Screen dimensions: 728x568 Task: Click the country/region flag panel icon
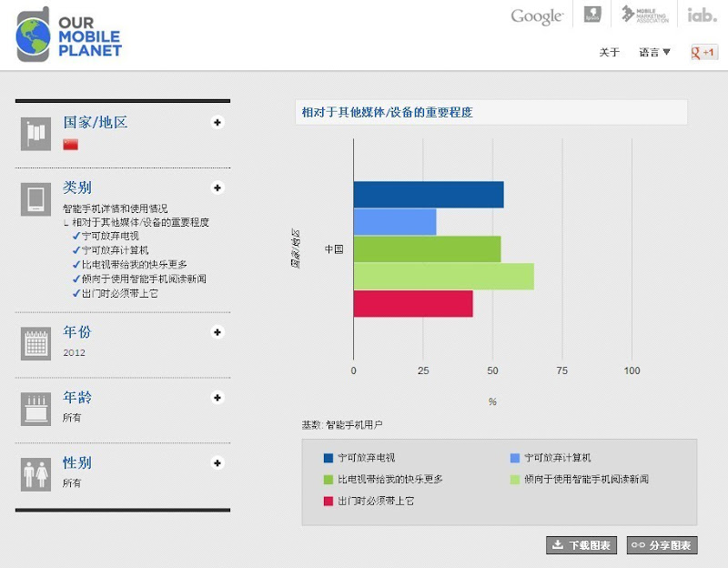coord(35,133)
